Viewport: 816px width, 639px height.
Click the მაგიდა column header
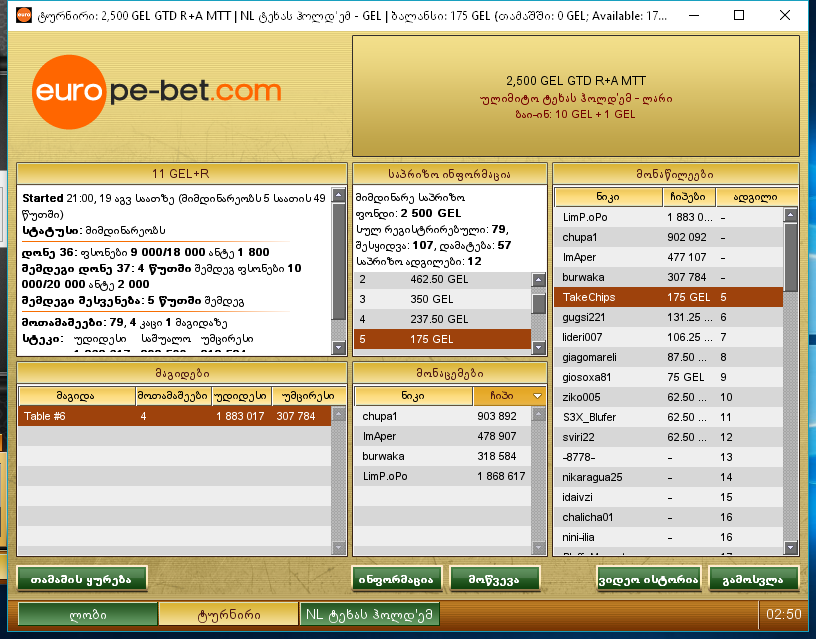76,396
